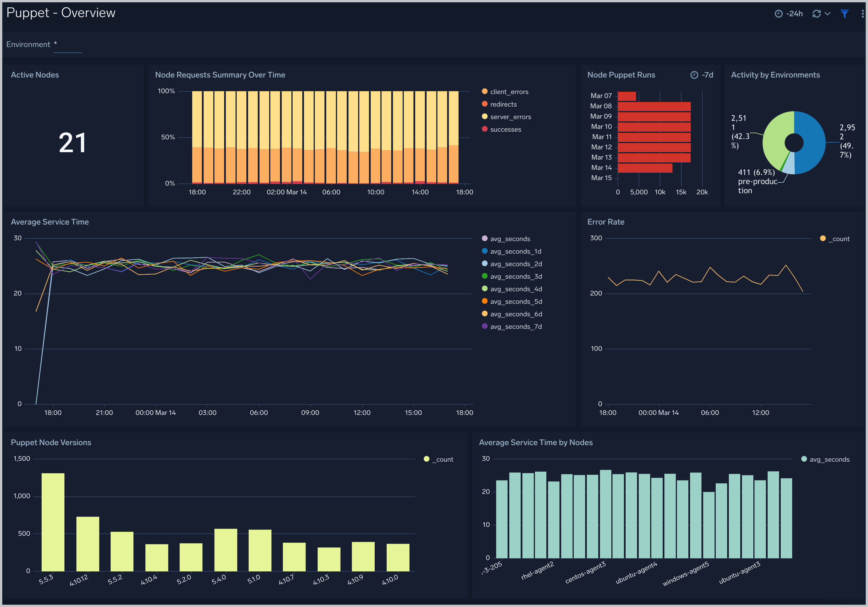Screen dimensions: 868x607
Task: Open the -24h time range selector
Action: (x=788, y=14)
